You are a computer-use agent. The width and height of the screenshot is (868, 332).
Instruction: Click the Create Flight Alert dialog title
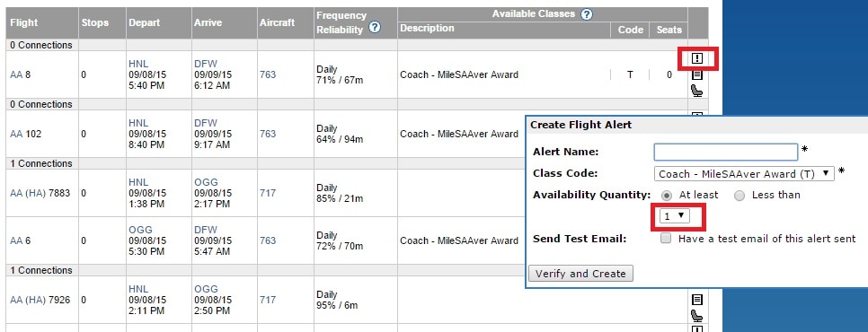pos(580,125)
